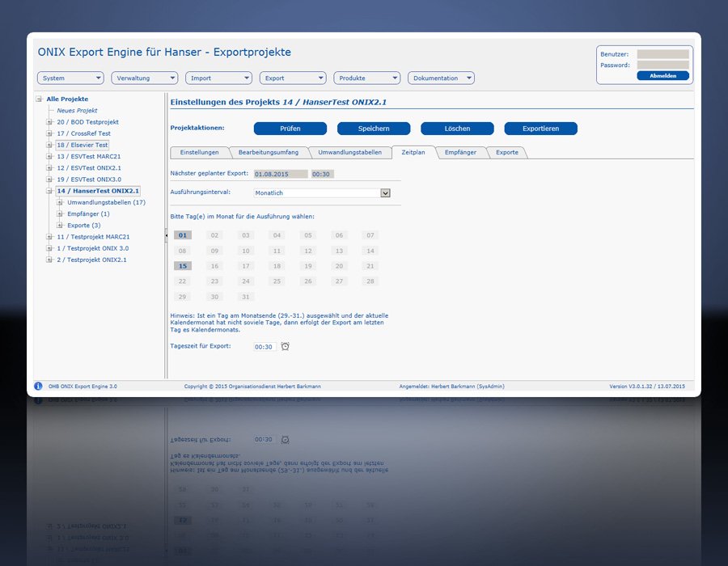Image resolution: width=728 pixels, height=566 pixels.
Task: Select day 25 in the day grid
Action: click(x=277, y=281)
